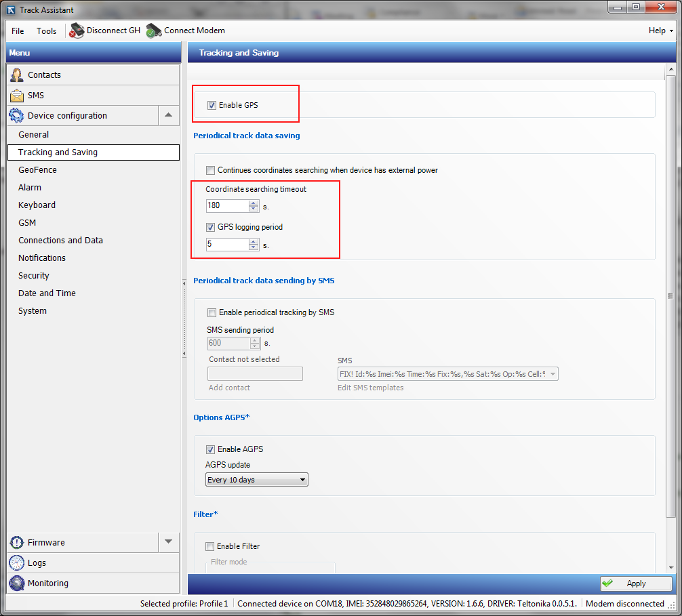Increase the Coordinate searching timeout value

pyautogui.click(x=254, y=203)
